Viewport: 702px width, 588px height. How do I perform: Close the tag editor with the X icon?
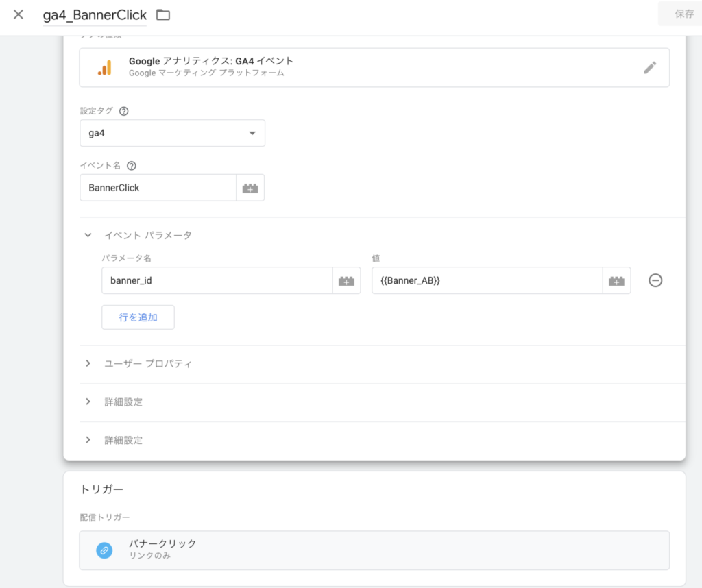coord(19,14)
